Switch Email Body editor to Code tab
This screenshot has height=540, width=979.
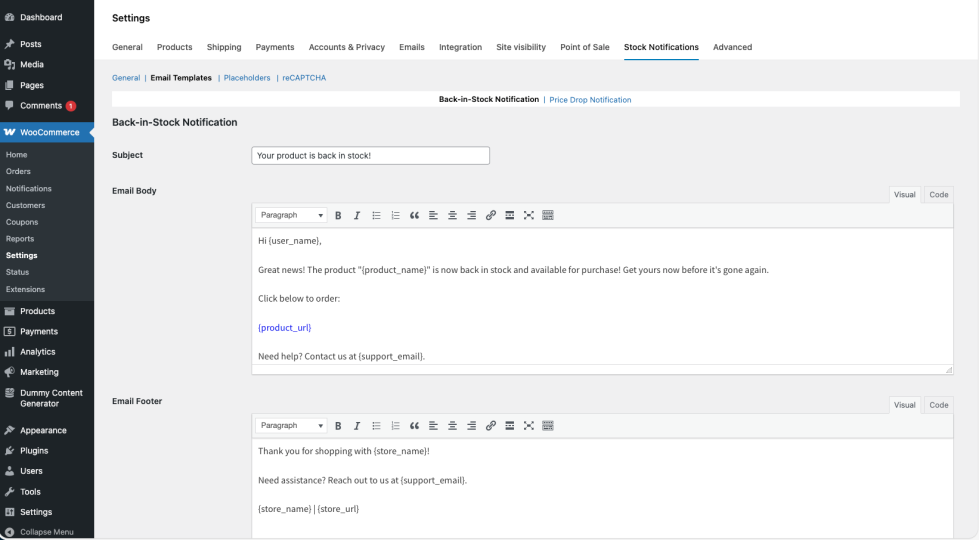point(938,195)
